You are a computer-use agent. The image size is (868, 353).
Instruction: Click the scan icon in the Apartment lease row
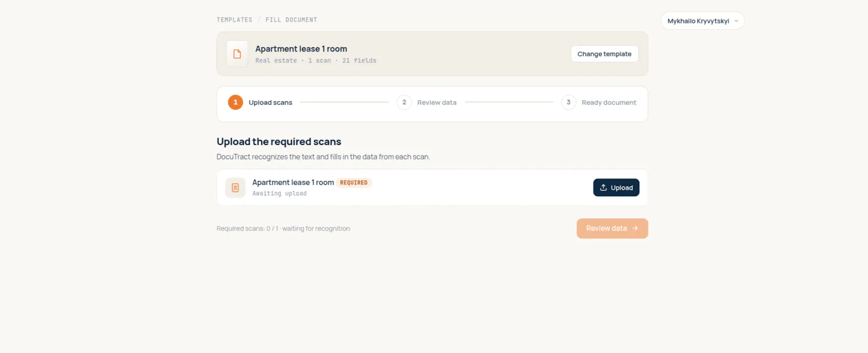tap(235, 188)
